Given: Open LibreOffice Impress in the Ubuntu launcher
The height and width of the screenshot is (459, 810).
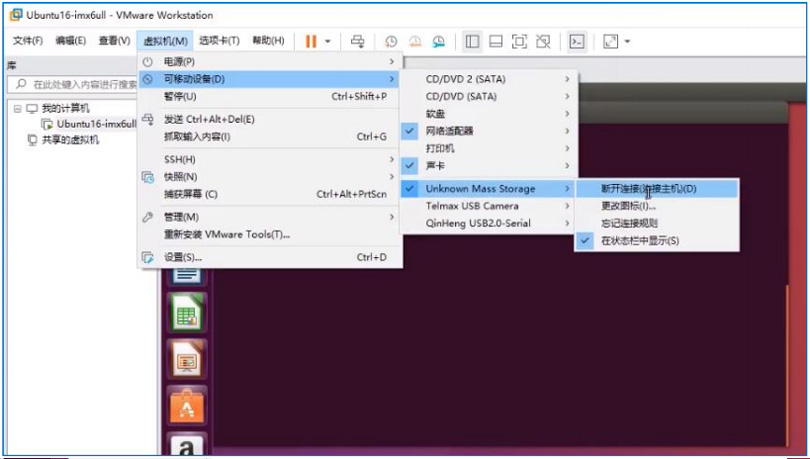Looking at the screenshot, I should click(186, 359).
